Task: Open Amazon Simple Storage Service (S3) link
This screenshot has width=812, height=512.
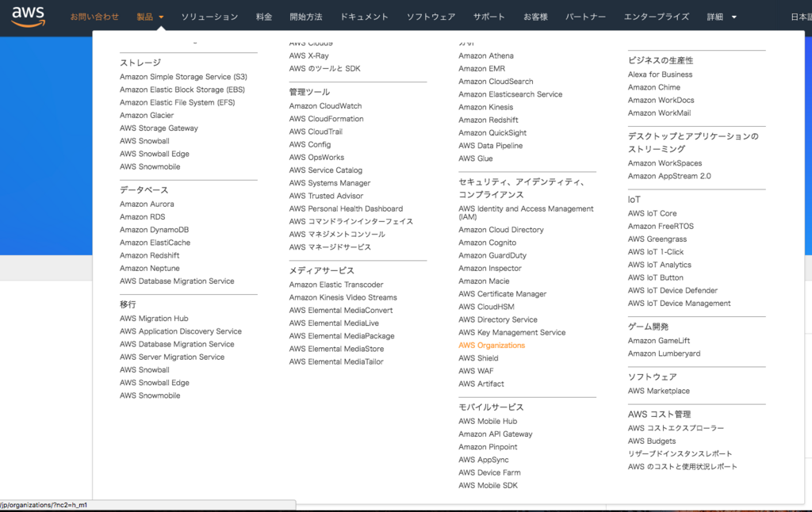Action: (x=183, y=77)
